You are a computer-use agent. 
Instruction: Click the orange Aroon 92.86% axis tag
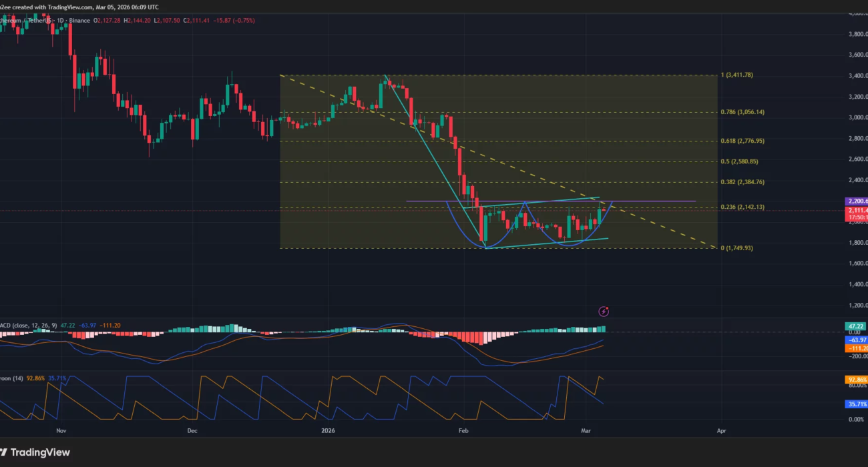coord(856,380)
